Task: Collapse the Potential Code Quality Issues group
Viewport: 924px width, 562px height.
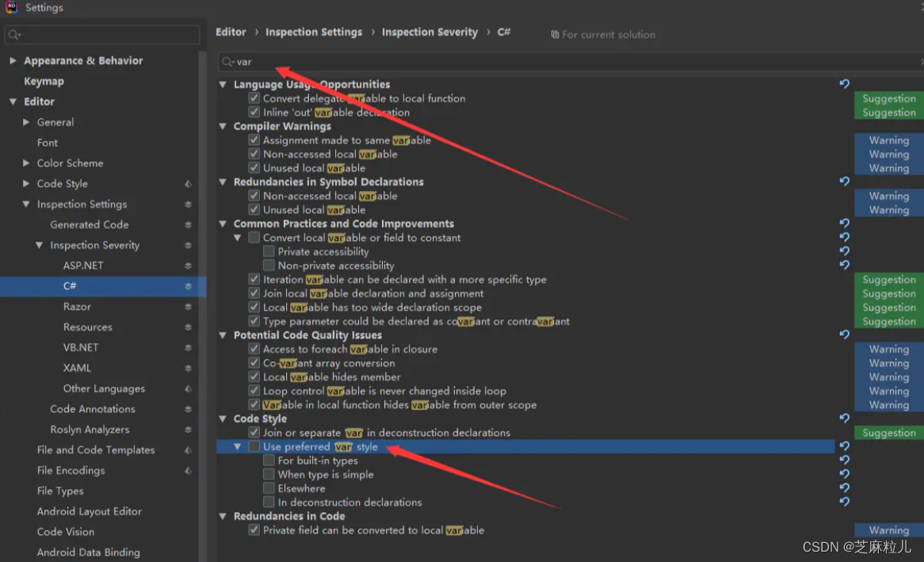Action: point(223,335)
